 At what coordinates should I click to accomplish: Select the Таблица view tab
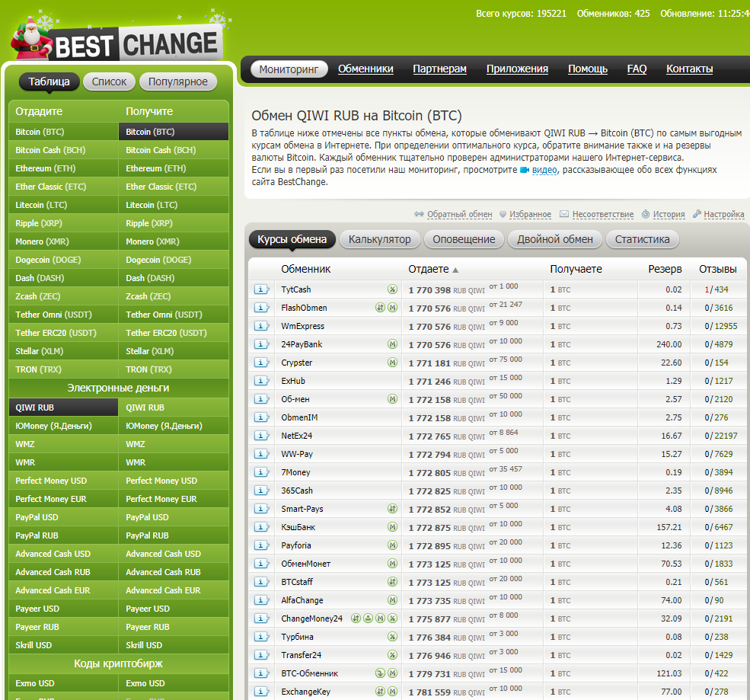click(x=49, y=82)
